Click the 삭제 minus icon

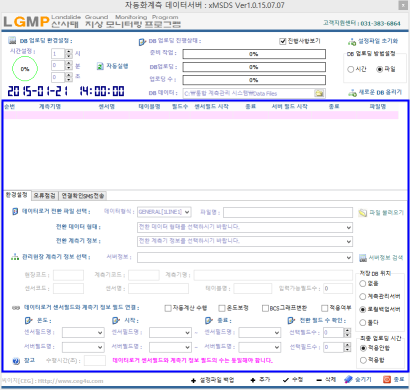(x=319, y=380)
